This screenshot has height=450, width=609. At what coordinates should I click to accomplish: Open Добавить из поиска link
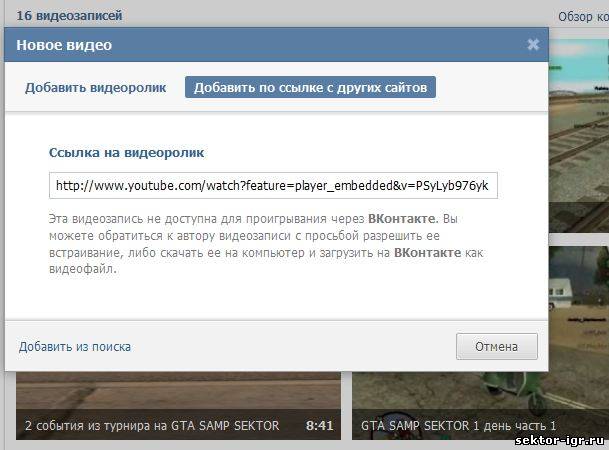point(75,347)
